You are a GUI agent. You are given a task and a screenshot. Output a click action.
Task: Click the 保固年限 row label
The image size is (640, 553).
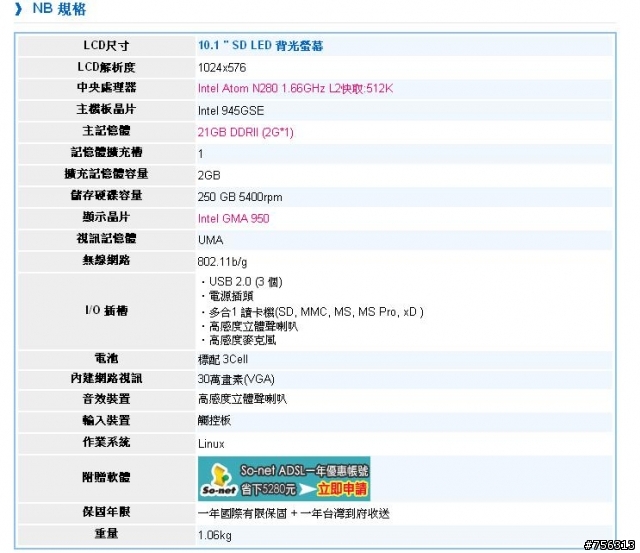coord(107,512)
